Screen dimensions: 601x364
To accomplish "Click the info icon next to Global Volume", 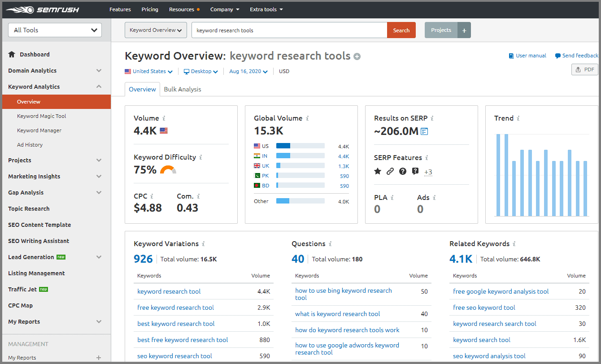I will click(307, 118).
